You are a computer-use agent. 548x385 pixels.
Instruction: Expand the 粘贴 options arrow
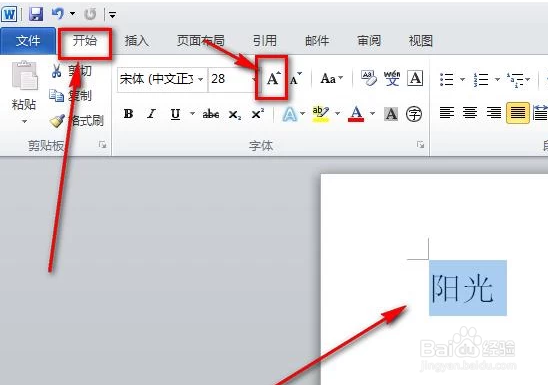click(24, 122)
